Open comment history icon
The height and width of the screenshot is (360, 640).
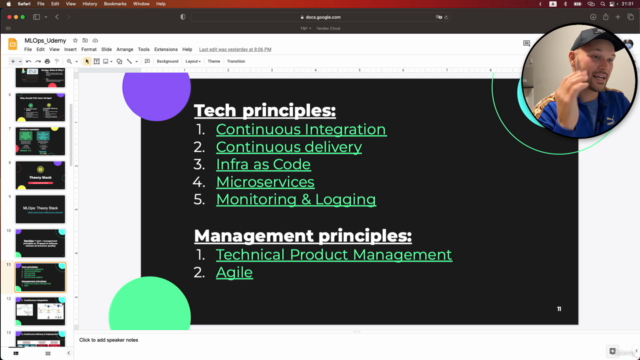[x=527, y=43]
